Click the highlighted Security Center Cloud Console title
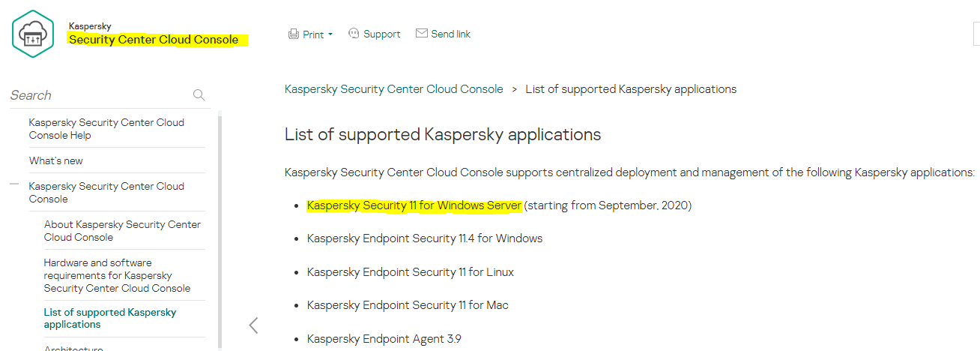980x351 pixels. [154, 40]
